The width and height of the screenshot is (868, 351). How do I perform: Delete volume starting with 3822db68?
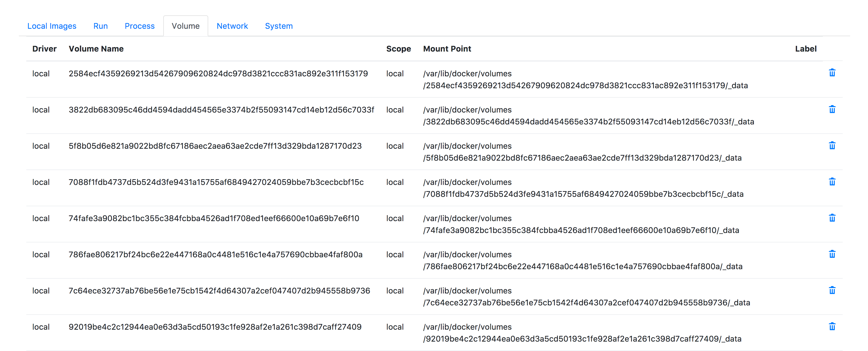pyautogui.click(x=832, y=109)
